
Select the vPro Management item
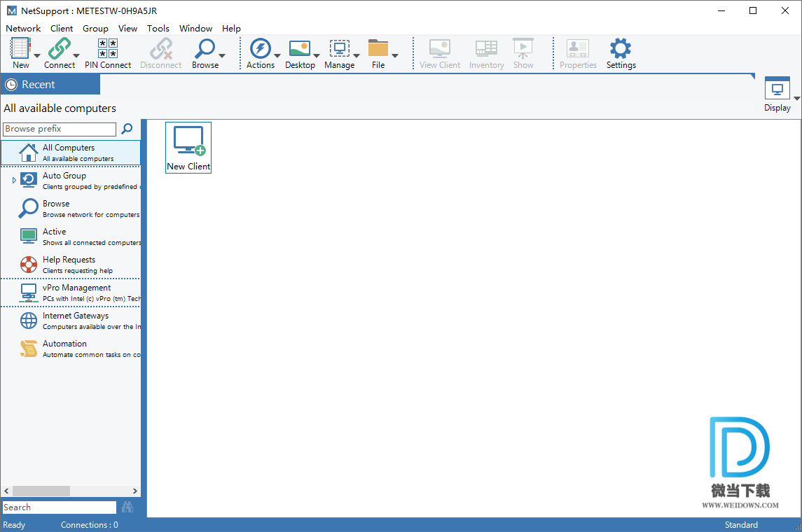click(x=71, y=293)
